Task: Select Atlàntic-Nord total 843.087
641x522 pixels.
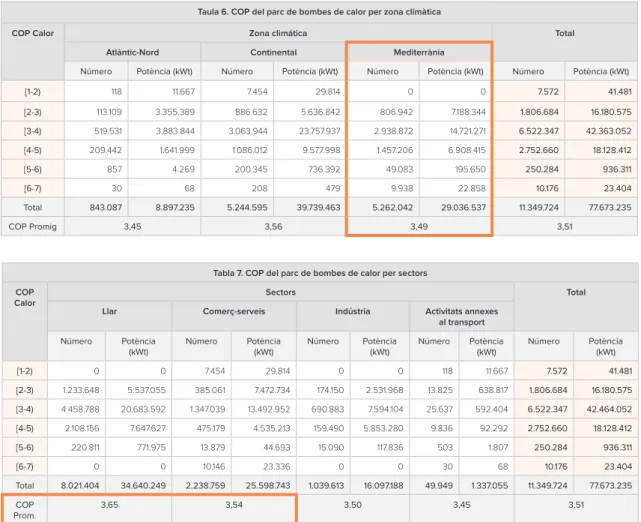Action: click(106, 208)
